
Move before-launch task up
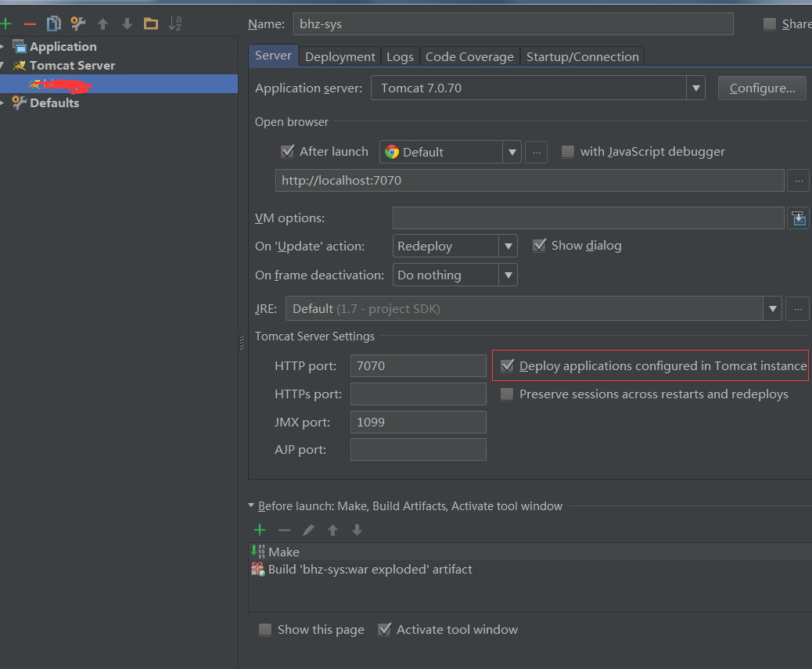[333, 530]
